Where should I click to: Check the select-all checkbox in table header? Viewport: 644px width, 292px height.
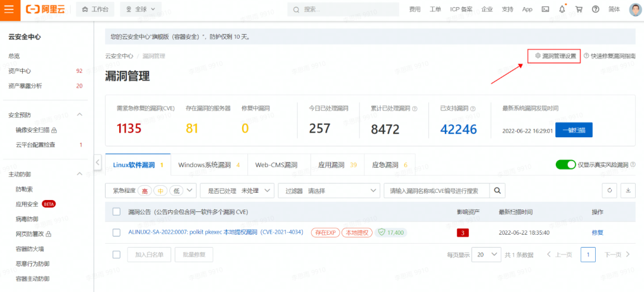(117, 212)
